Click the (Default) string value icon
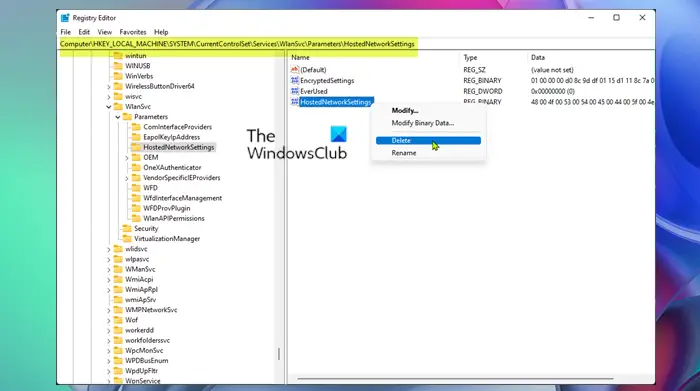The width and height of the screenshot is (700, 391). tap(295, 70)
